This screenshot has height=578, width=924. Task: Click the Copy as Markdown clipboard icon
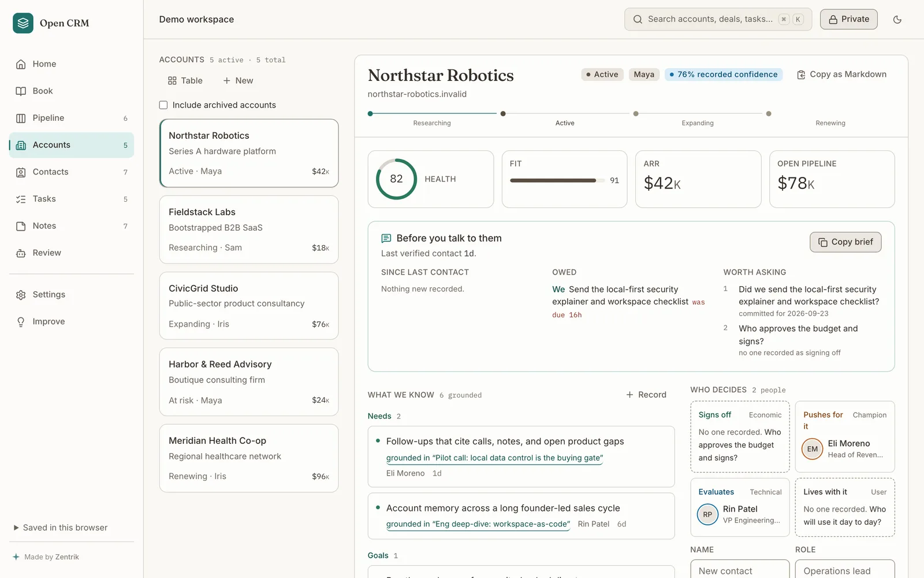click(801, 75)
